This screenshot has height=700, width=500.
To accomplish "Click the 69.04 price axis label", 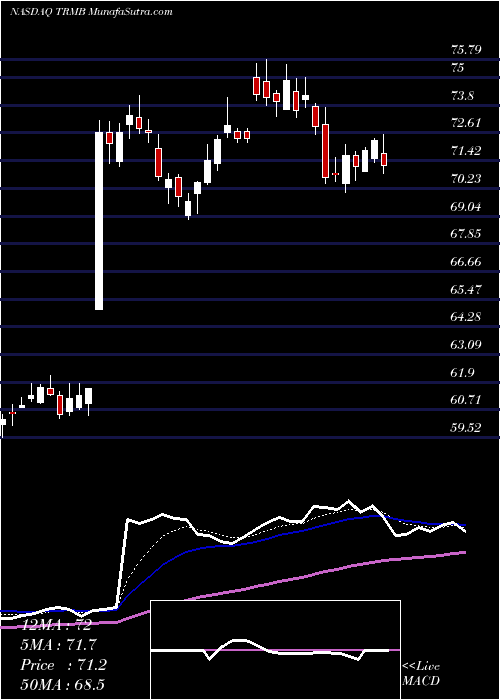I will [x=466, y=207].
